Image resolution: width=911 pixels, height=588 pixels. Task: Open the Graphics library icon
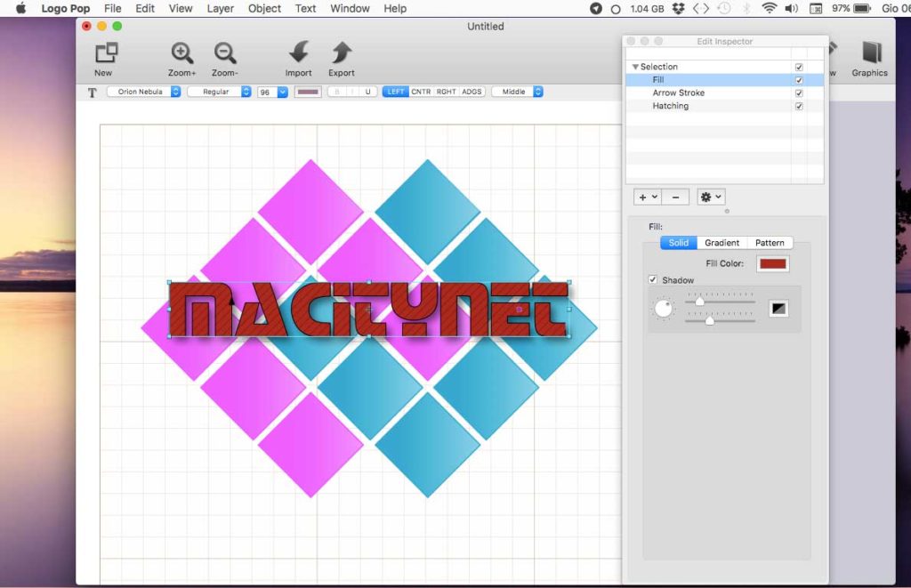(871, 52)
